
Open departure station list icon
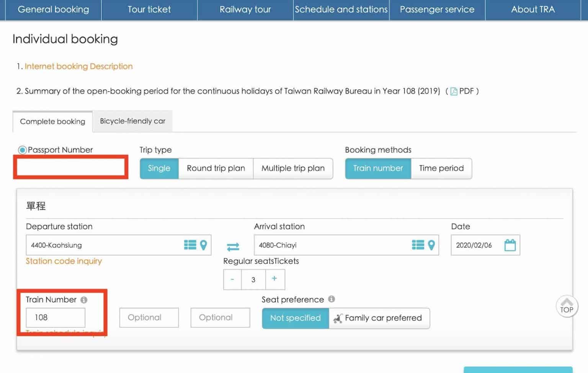point(190,245)
